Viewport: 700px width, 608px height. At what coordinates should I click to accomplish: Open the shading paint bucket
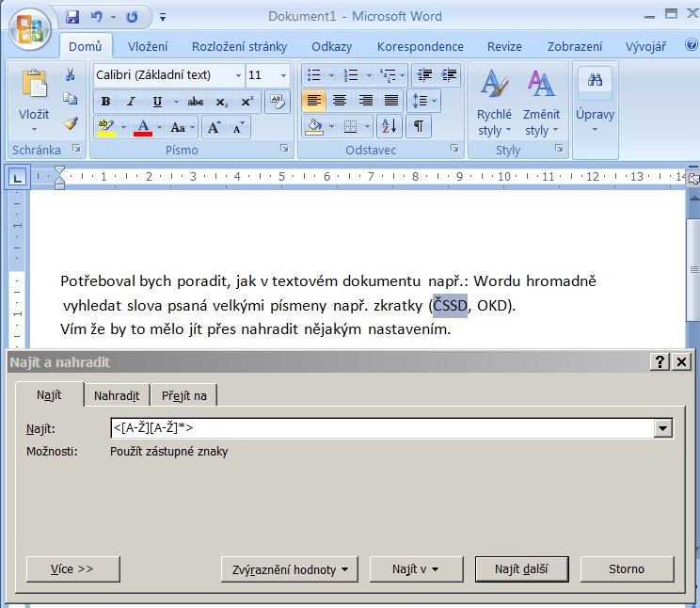pyautogui.click(x=315, y=126)
